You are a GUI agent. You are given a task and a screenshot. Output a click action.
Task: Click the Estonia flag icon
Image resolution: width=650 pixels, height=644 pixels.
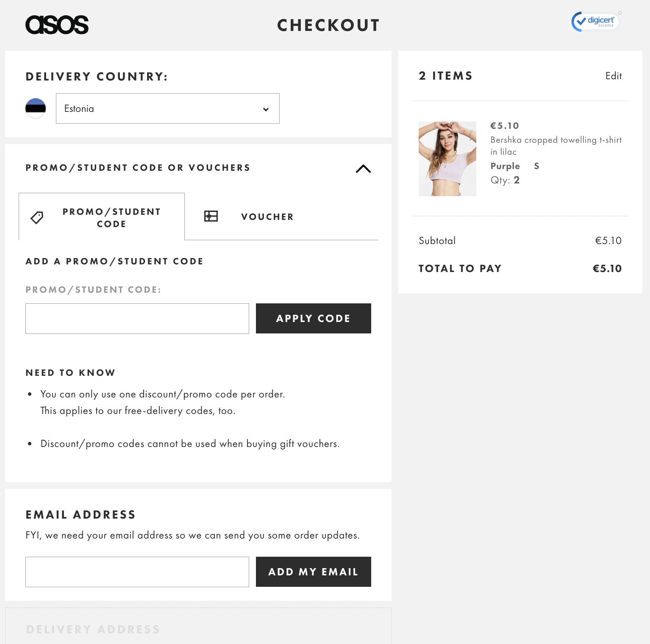tap(36, 108)
